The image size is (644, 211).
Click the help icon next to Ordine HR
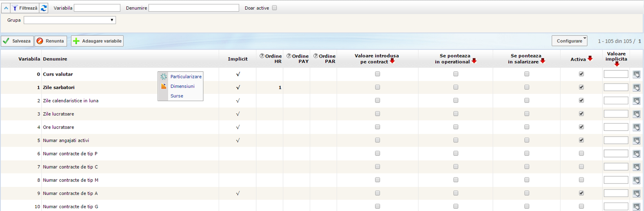(x=262, y=56)
